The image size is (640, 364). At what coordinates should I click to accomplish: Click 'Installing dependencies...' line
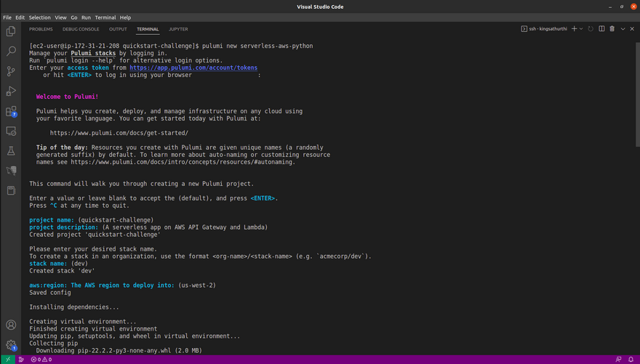[74, 307]
